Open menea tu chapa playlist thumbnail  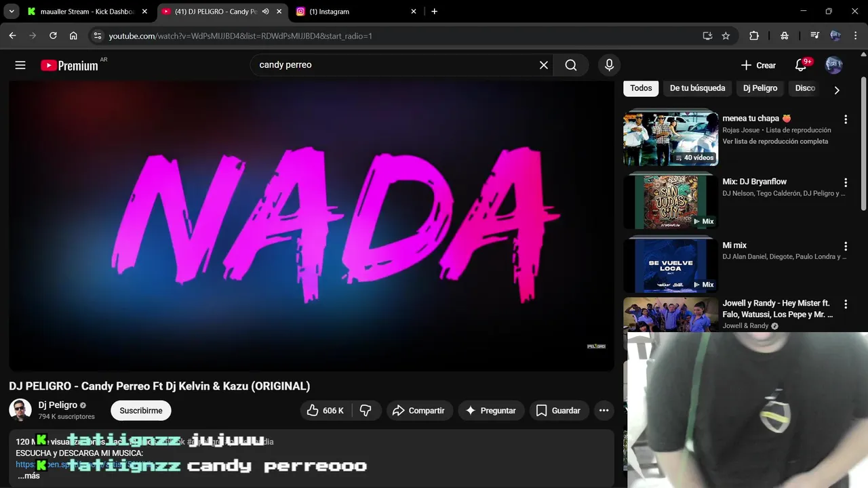671,138
